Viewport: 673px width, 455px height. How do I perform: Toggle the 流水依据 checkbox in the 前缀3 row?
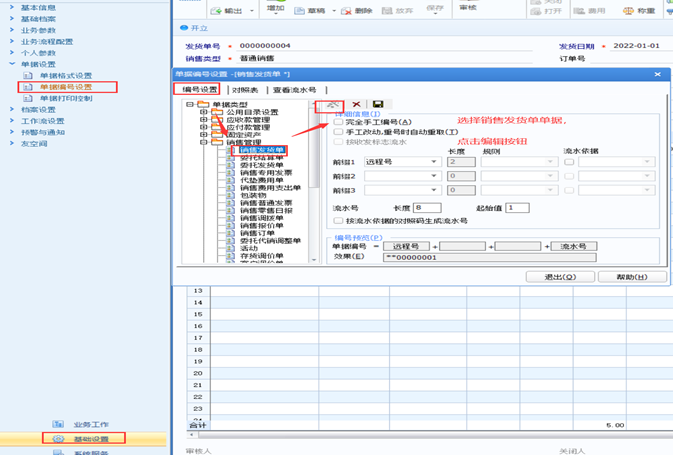(569, 190)
